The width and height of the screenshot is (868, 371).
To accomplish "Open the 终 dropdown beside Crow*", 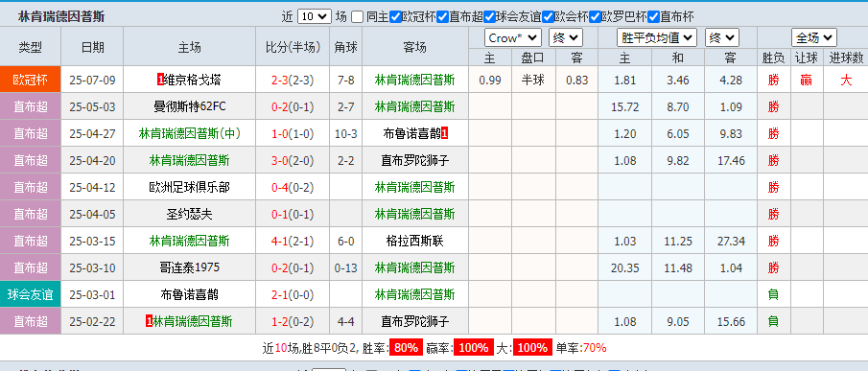I will (x=565, y=37).
